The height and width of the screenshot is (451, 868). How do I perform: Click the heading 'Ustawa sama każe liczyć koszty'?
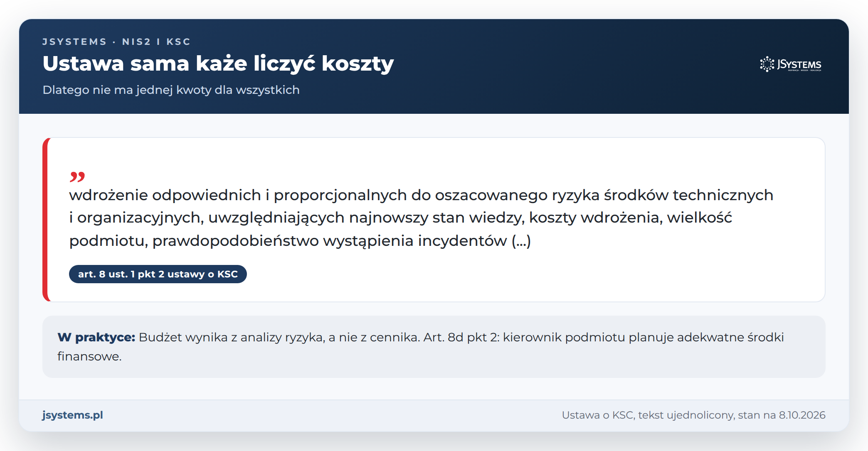click(218, 64)
